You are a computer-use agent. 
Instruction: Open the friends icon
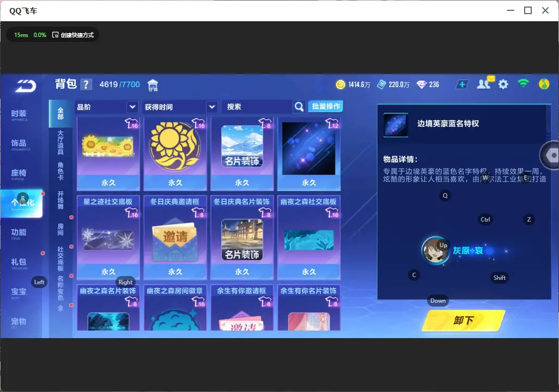point(483,84)
